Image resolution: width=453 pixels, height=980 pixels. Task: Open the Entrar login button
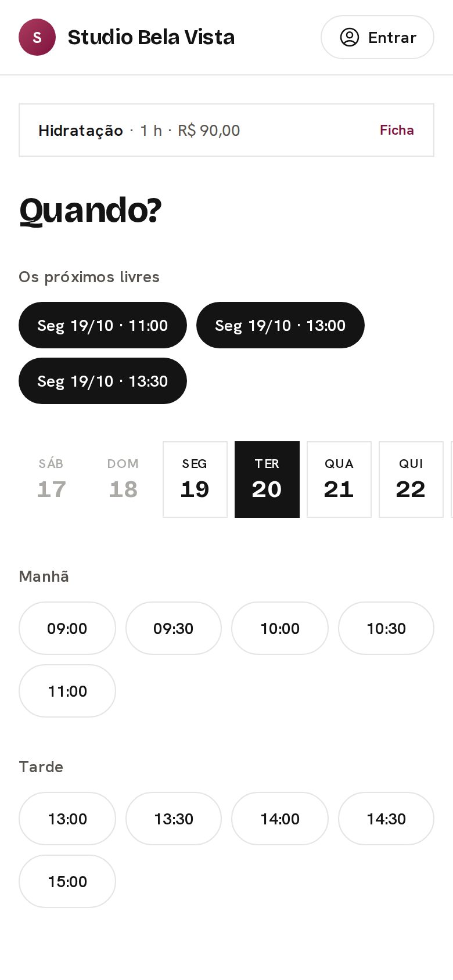point(378,37)
